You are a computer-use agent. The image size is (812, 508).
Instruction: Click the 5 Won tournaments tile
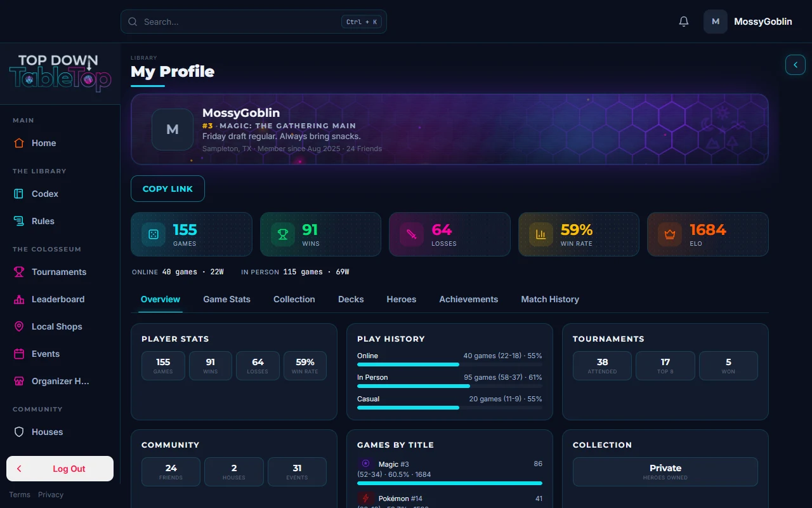point(728,366)
